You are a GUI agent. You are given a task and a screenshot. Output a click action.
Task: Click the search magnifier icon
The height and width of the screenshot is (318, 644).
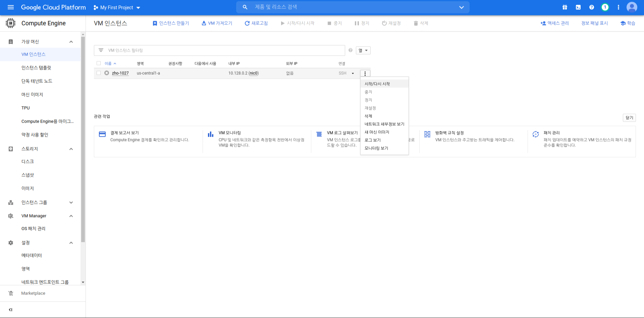pyautogui.click(x=245, y=7)
